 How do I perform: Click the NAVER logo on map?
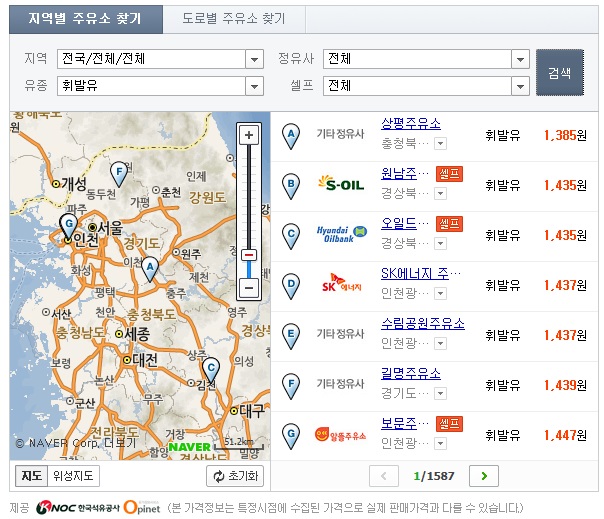pyautogui.click(x=189, y=447)
